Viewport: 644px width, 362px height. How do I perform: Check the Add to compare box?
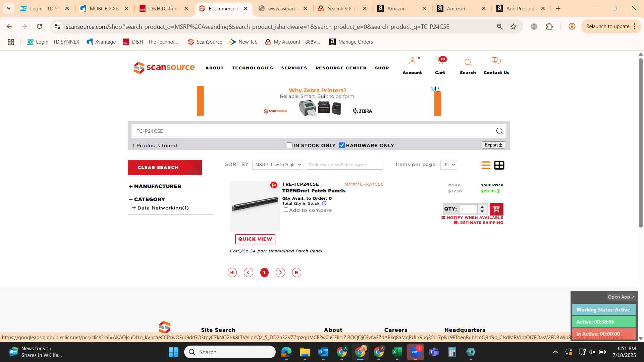286,210
